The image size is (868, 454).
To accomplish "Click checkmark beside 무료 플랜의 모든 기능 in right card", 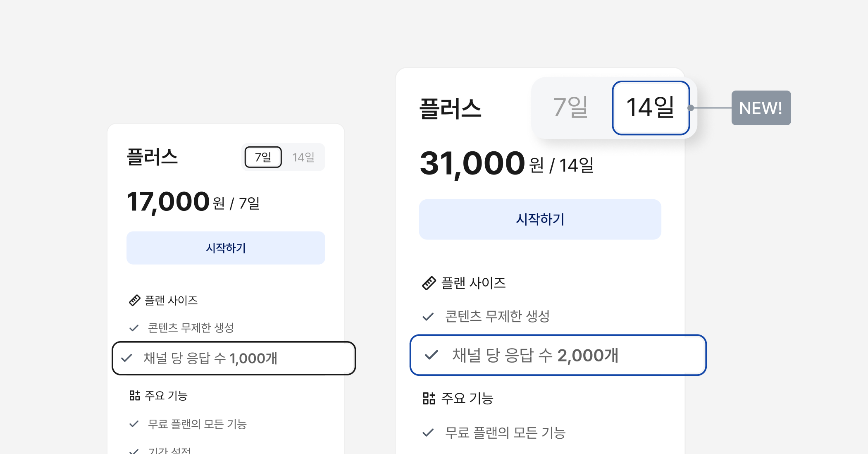I will [x=428, y=432].
